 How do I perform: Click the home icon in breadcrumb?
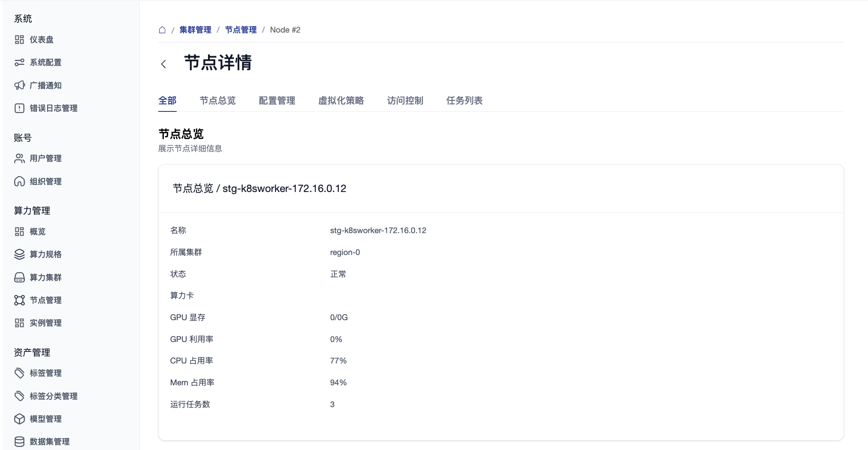tap(162, 30)
